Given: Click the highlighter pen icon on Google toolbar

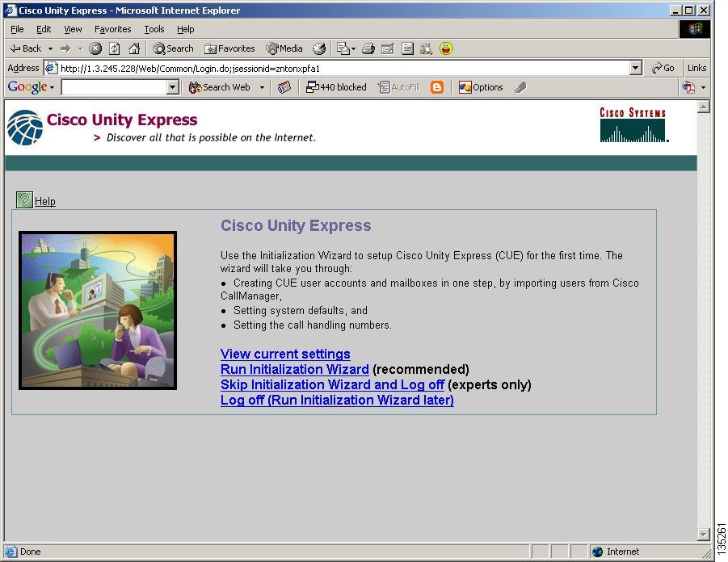Looking at the screenshot, I should pos(520,87).
